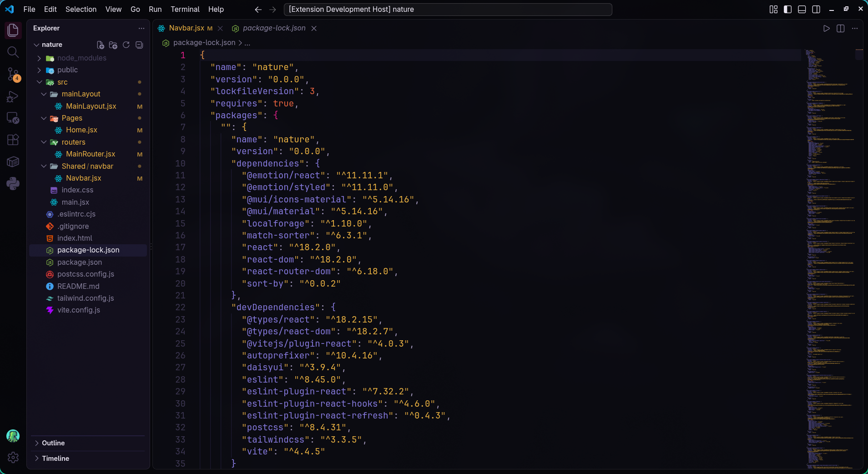Close the package-lock.json tab
The image size is (868, 474).
pyautogui.click(x=314, y=28)
